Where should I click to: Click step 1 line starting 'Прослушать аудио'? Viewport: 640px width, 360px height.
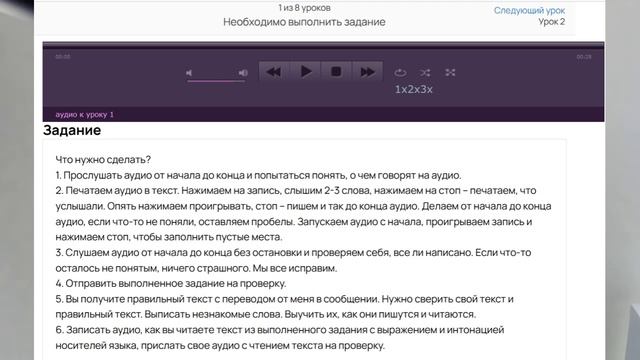point(258,176)
